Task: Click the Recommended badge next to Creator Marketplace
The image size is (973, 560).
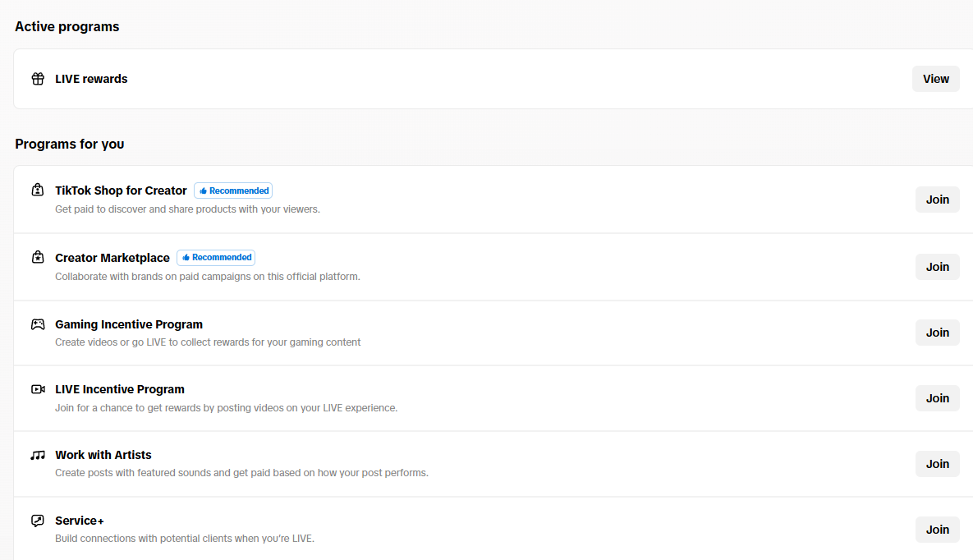Action: pyautogui.click(x=216, y=258)
